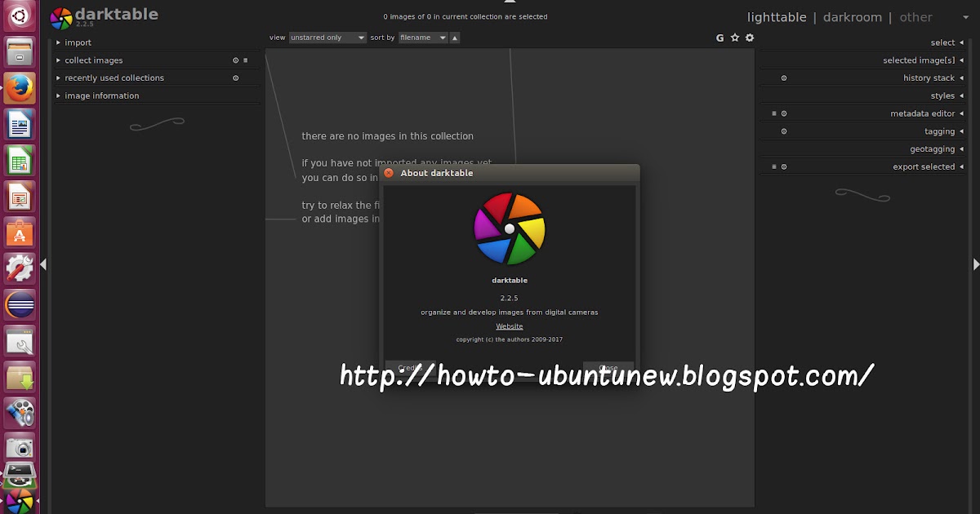Click 'there are no images in this collection'
Viewport: 980px width, 514px height.
pos(387,136)
